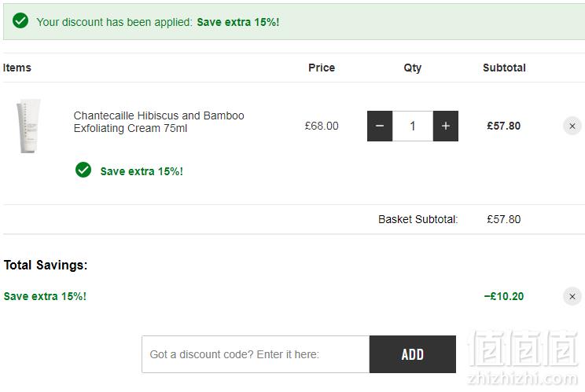
Task: Click the Basket Subtotal £57.80 amount
Action: 504,219
